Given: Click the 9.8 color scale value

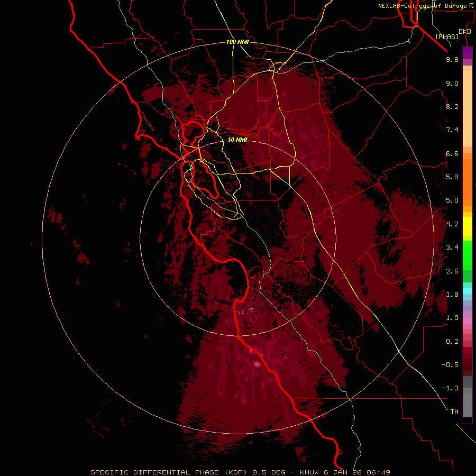Looking at the screenshot, I should [x=452, y=59].
